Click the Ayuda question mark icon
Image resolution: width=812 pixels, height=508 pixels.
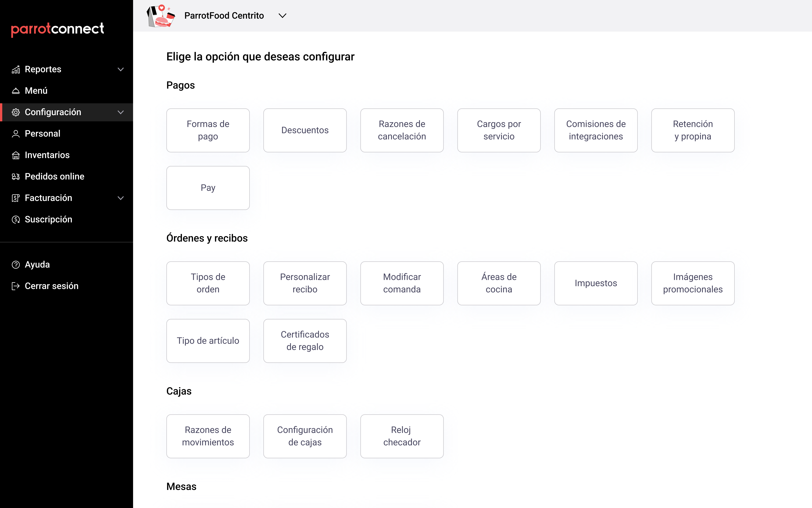16,265
